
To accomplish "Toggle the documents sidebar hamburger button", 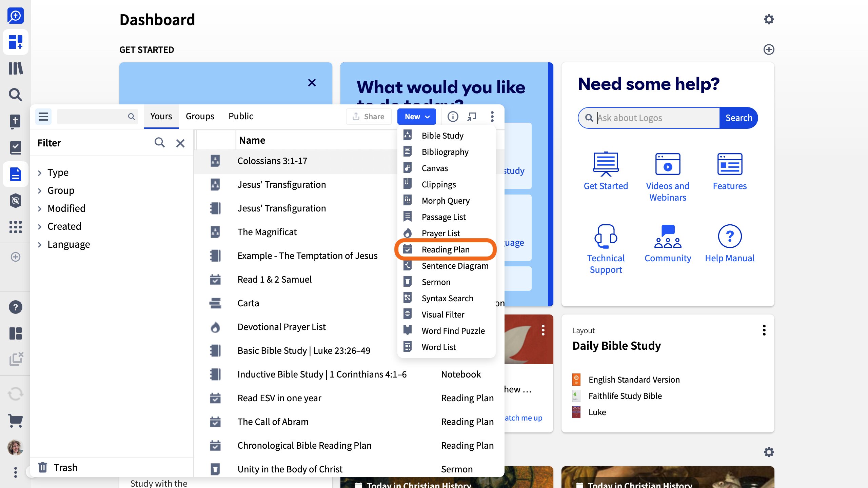I will [43, 117].
